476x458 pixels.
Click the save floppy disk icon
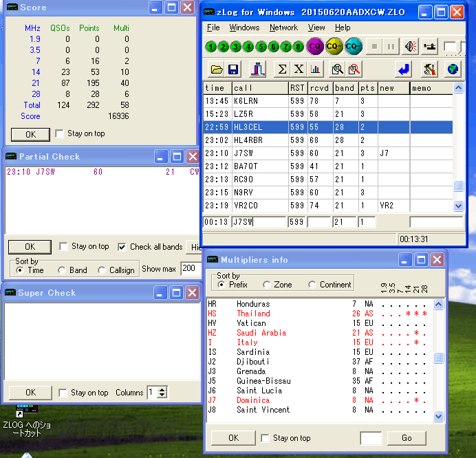233,69
